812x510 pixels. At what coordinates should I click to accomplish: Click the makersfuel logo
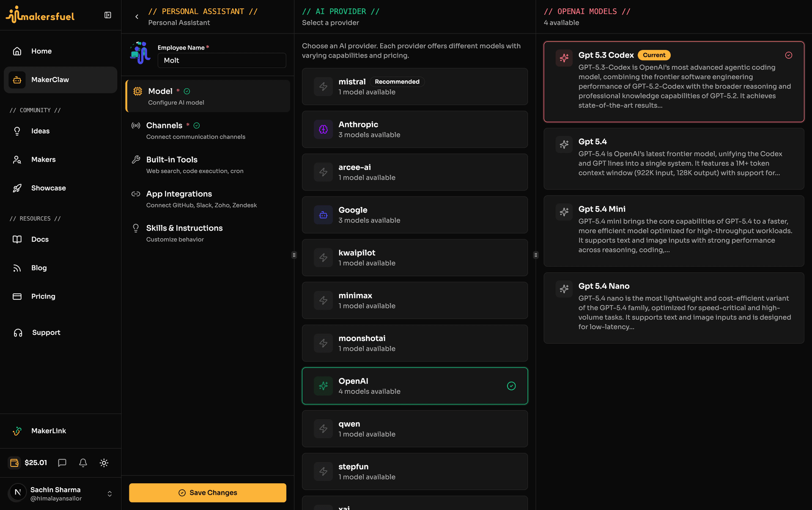coord(40,15)
